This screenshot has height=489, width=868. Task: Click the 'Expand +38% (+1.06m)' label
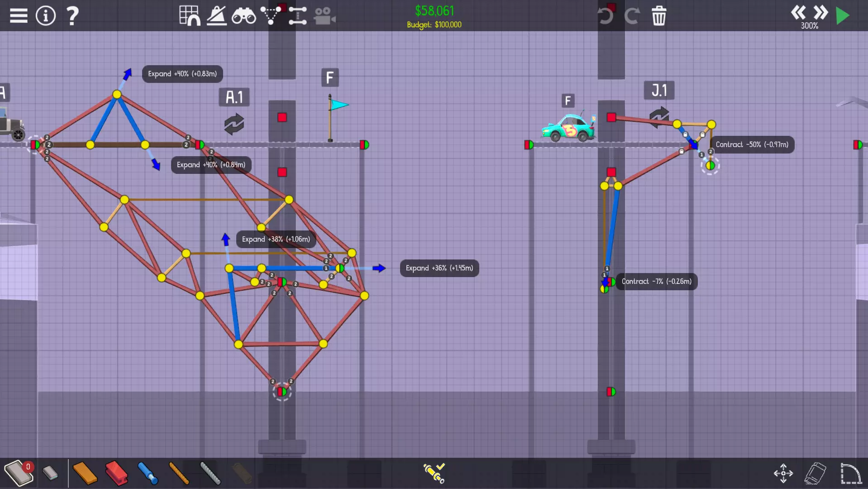[276, 239]
